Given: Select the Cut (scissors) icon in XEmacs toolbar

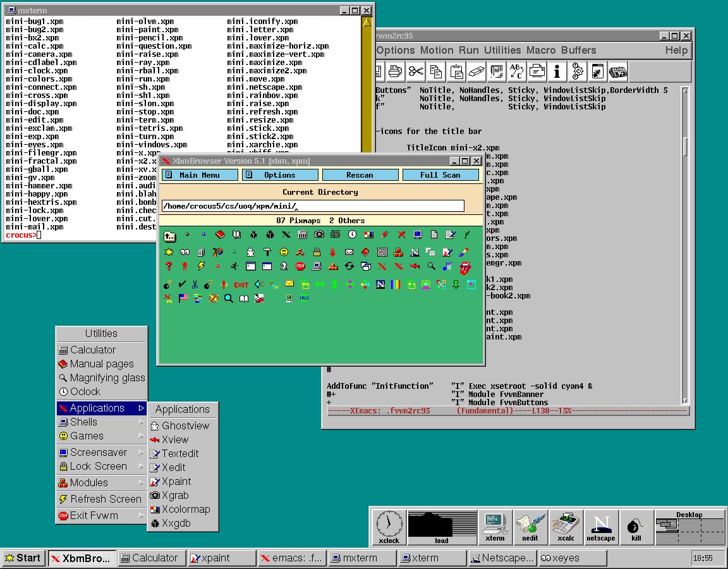Looking at the screenshot, I should 415,71.
